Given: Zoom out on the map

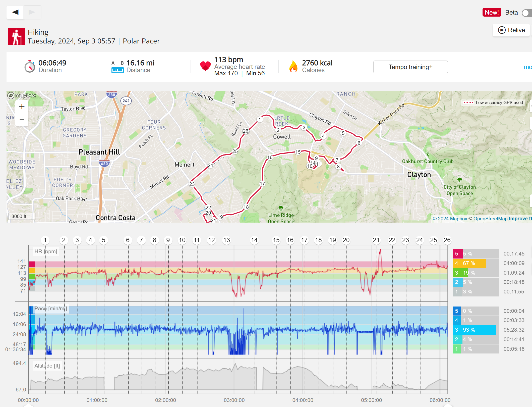Looking at the screenshot, I should click(22, 120).
